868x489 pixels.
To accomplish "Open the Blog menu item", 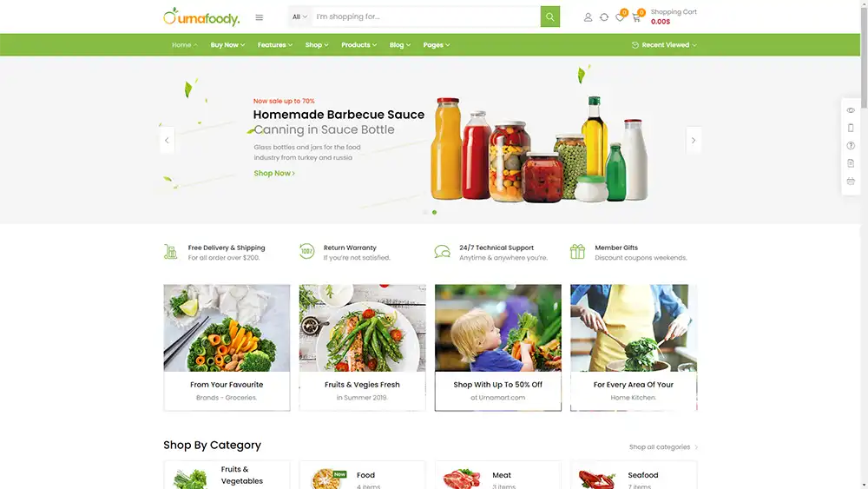I will [x=399, y=45].
